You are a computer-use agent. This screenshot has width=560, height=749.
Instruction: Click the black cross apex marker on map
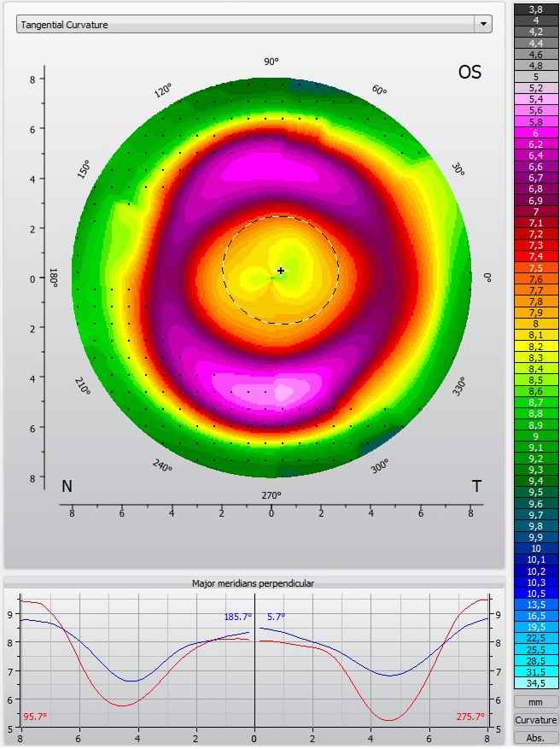(x=281, y=271)
